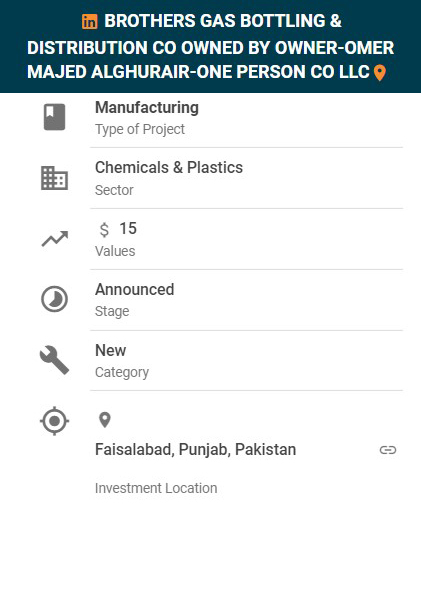Click the orange map pin in title
Image resolution: width=421 pixels, height=616 pixels.
point(380,73)
